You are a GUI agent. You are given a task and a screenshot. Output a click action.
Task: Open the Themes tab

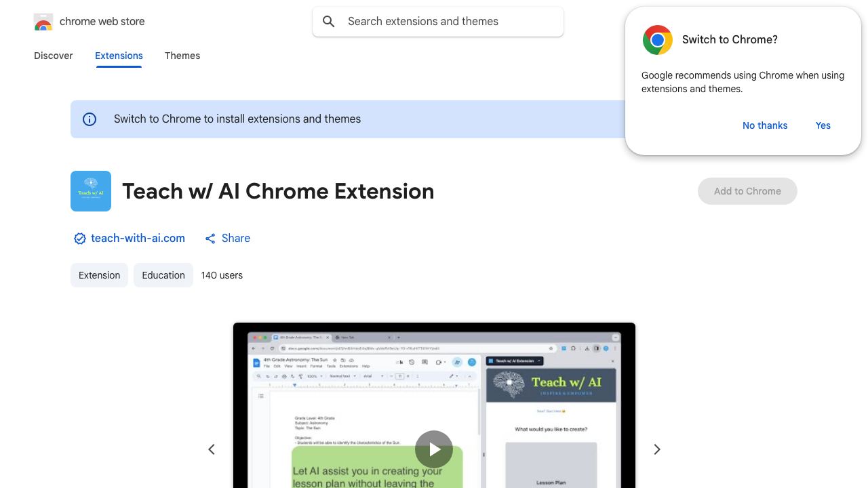click(x=182, y=56)
